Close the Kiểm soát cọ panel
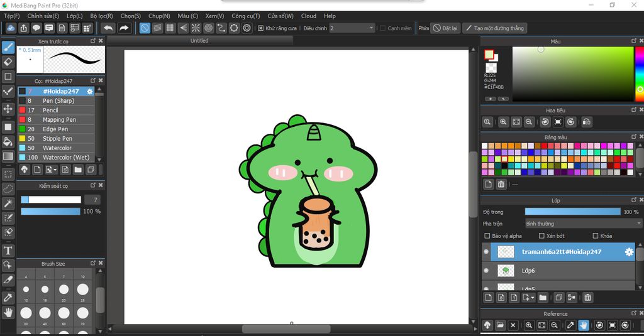Screen dimensions: 644x336 click(x=101, y=185)
